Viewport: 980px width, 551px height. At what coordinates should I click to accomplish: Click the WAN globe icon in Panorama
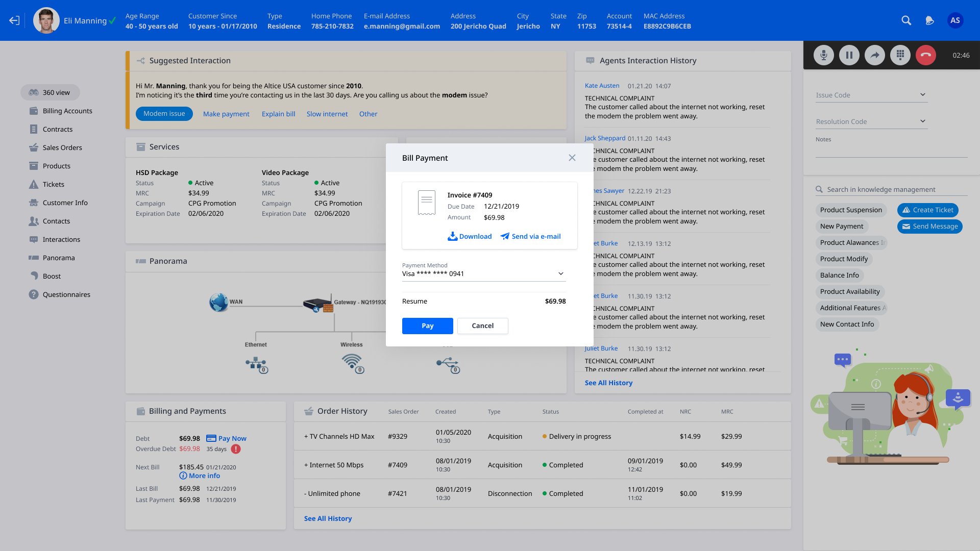pos(218,302)
